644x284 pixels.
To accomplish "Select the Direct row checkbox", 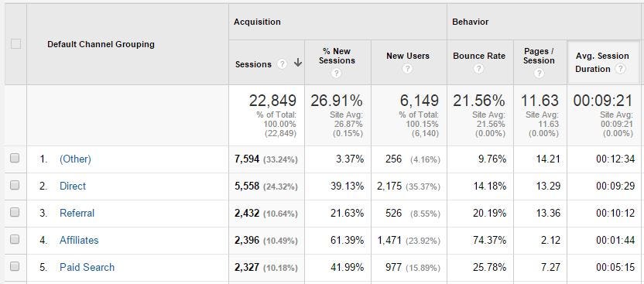I will tap(15, 185).
